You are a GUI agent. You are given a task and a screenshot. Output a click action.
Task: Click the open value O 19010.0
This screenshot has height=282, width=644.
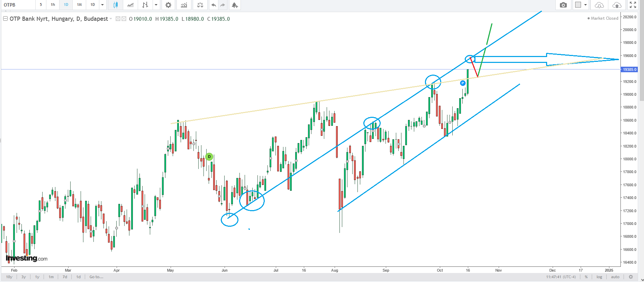tap(140, 19)
